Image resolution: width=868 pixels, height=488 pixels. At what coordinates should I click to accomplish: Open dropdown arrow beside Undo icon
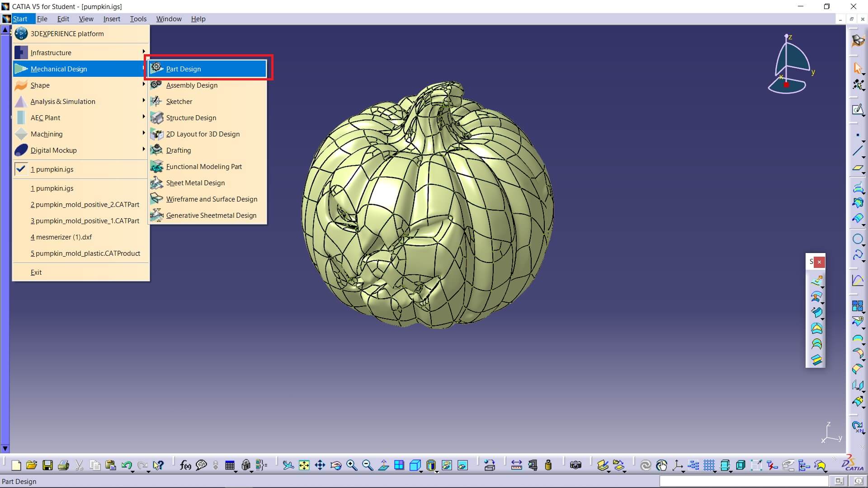tap(133, 471)
